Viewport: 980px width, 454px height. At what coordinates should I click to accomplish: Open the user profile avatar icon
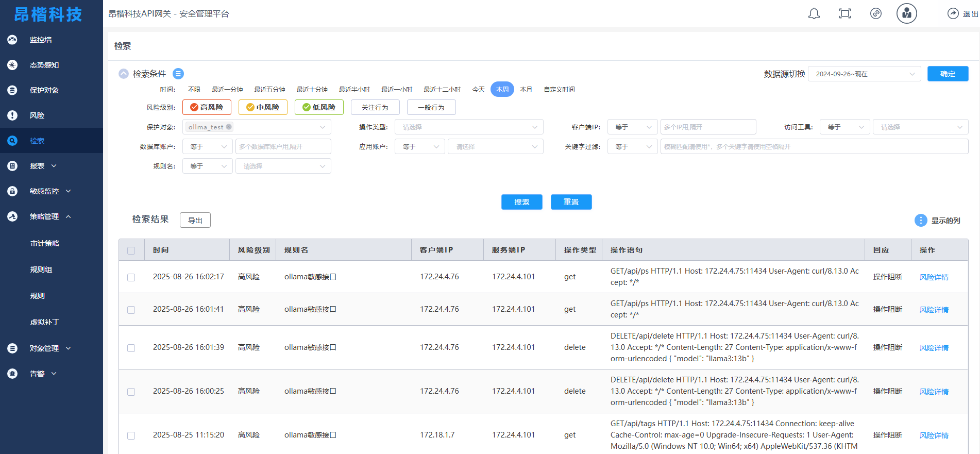point(906,14)
